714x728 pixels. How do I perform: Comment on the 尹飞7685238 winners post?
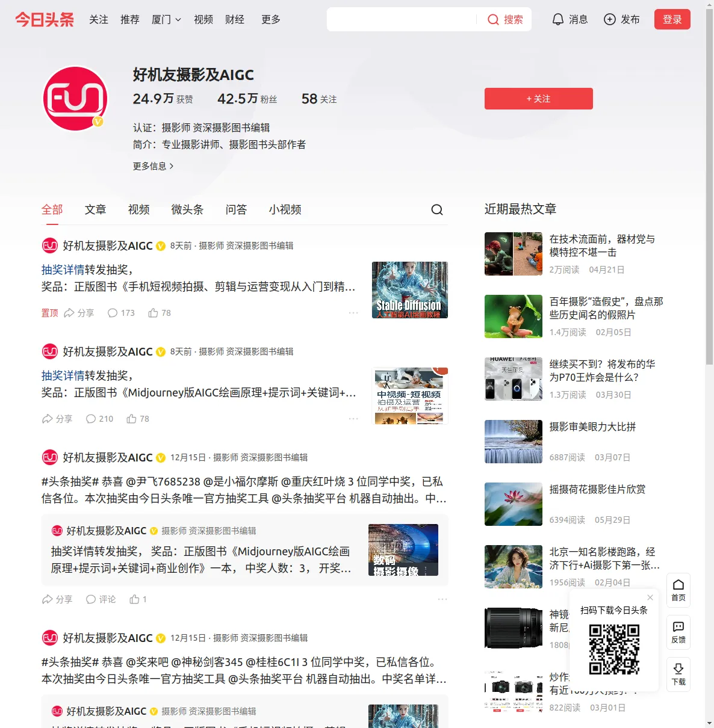(x=101, y=599)
